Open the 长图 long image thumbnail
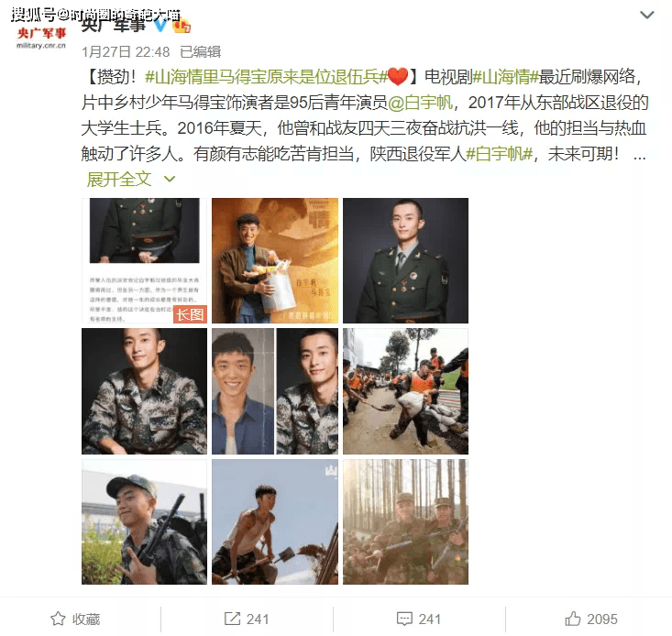Screen dimensions: 672x636 pos(145,260)
